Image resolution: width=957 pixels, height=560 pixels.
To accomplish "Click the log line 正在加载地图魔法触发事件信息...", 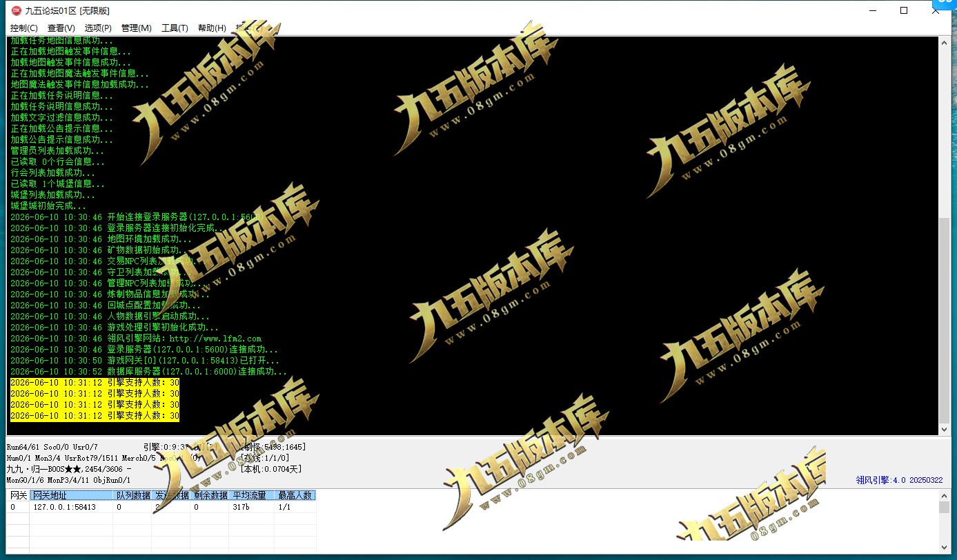I will [x=79, y=73].
